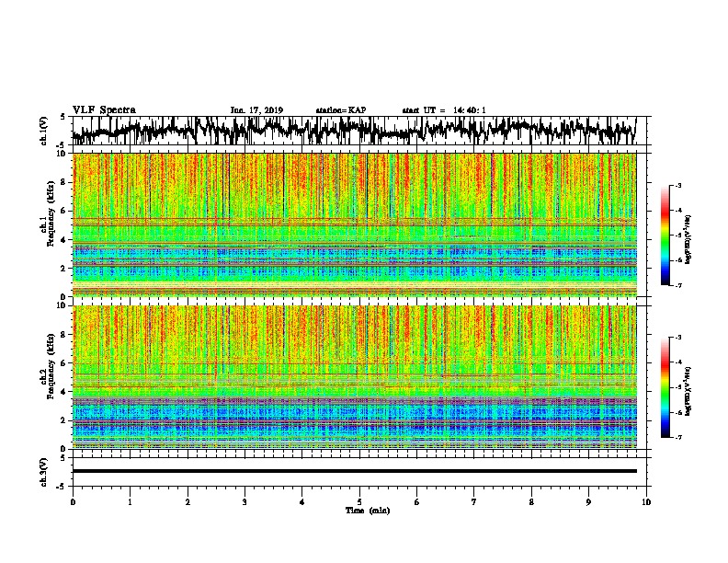Click the "ch.2 Frequency (kHz)" axis label
Viewport: 728px width, 563px height.
(x=48, y=366)
